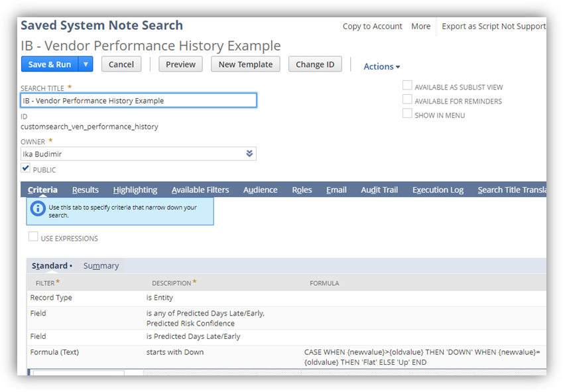Open the Audit Trail tab
The height and width of the screenshot is (392, 563).
[379, 190]
